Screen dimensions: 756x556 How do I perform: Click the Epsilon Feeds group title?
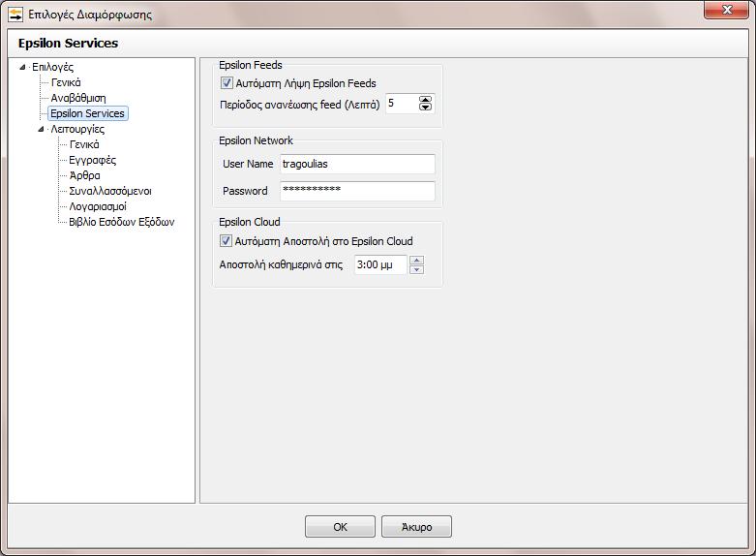tap(251, 65)
